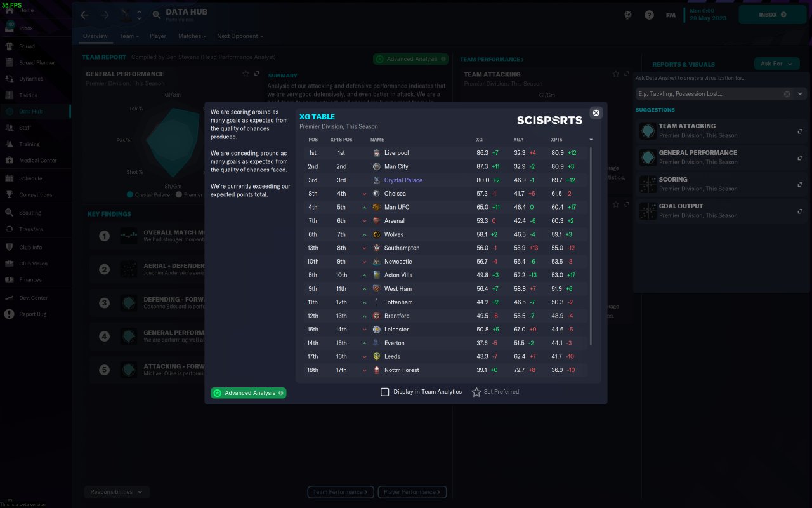
Task: Open Staff in the sidebar
Action: pyautogui.click(x=25, y=128)
